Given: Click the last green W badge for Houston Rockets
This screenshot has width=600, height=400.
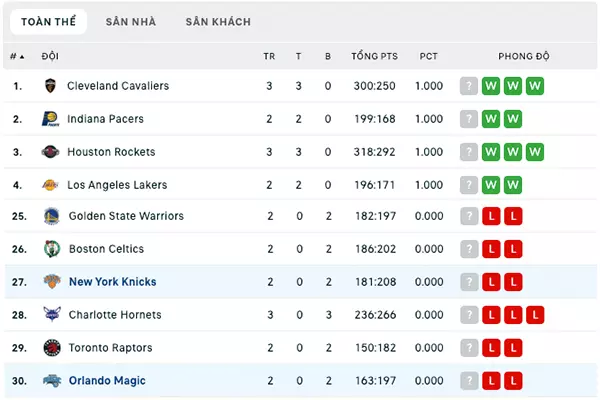Looking at the screenshot, I should [535, 152].
